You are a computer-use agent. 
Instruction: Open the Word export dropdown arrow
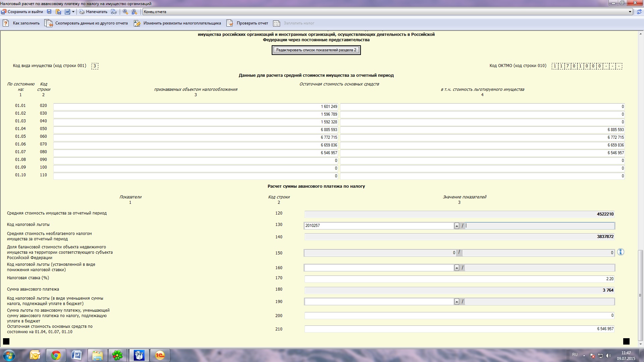[73, 12]
